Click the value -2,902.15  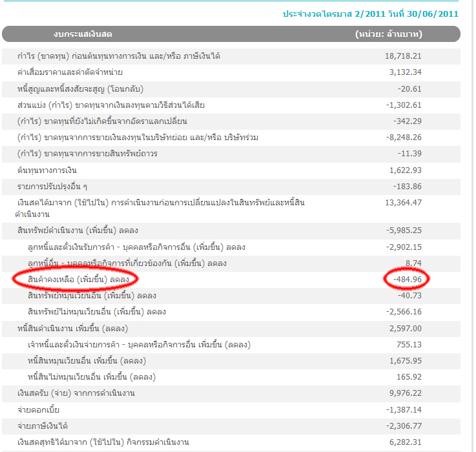[x=404, y=247]
